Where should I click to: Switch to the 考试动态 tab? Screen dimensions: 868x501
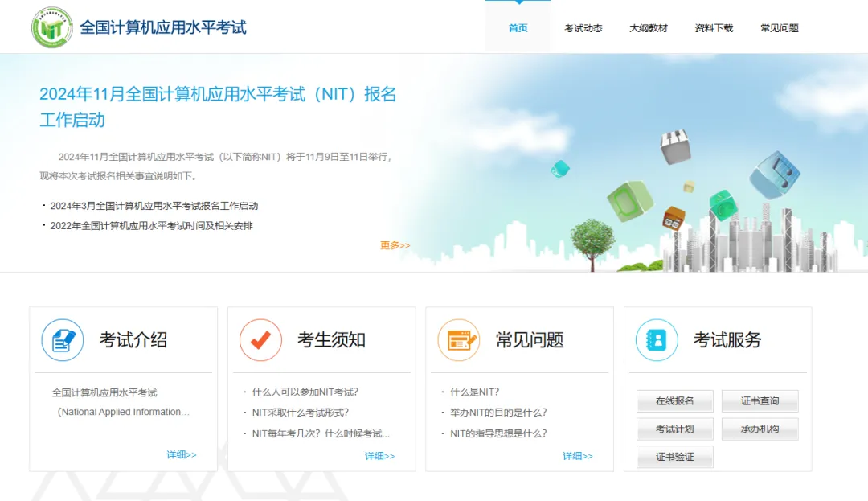(x=583, y=27)
